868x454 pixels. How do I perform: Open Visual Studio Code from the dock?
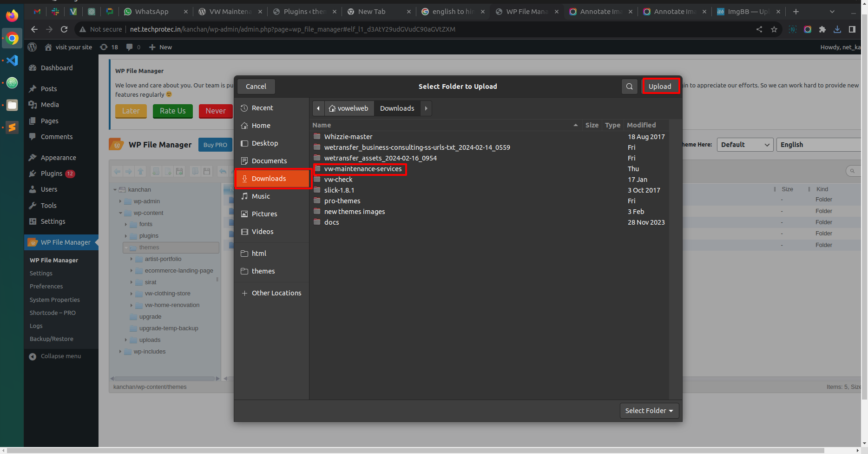click(x=12, y=60)
